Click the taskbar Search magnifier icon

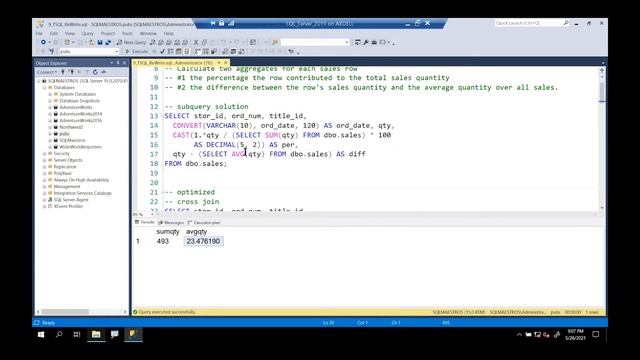pyautogui.click(x=59, y=334)
